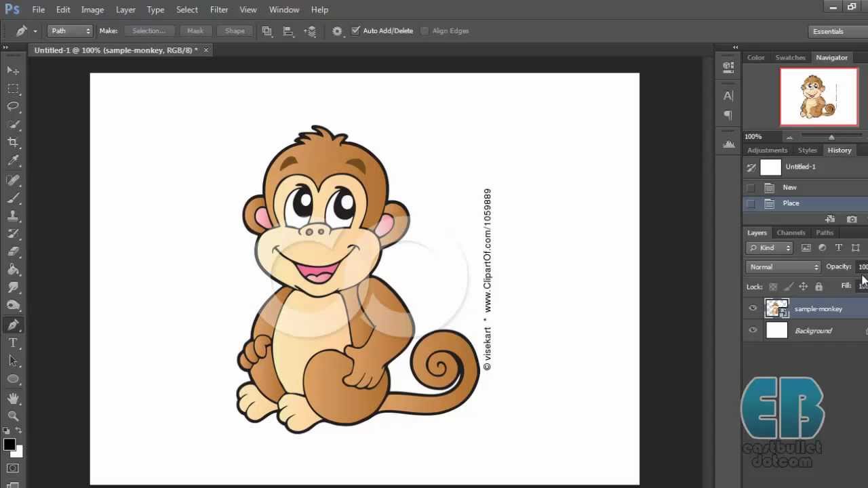Select the Lasso tool
Screen dimensions: 868x488
pyautogui.click(x=13, y=106)
